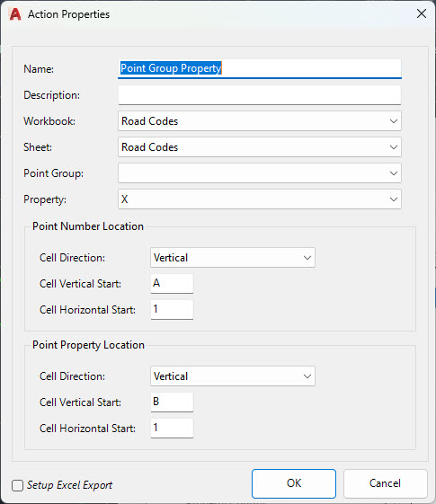Enable the Setup Excel Export checkbox
This screenshot has width=436, height=504.
(17, 485)
